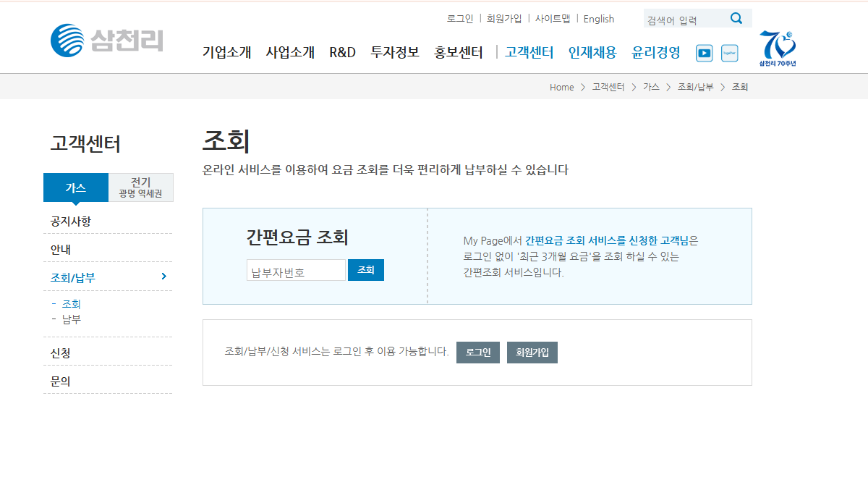
Task: Select the 가스 tab in sidebar
Action: (x=75, y=187)
